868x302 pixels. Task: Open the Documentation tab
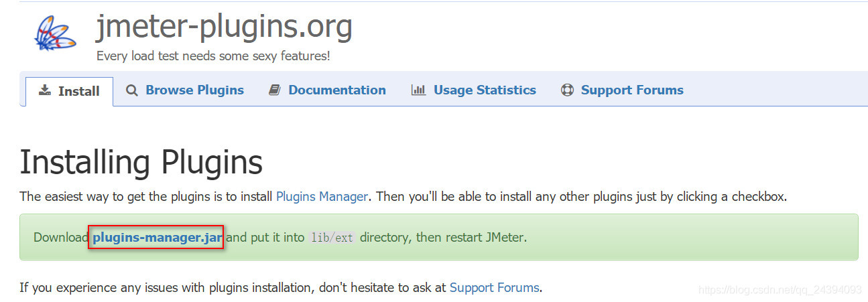tap(337, 90)
